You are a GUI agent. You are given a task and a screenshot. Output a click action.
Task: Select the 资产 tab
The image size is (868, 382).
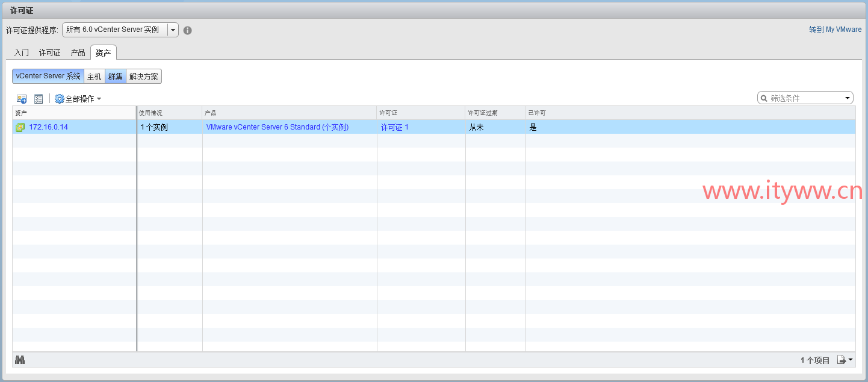pyautogui.click(x=104, y=52)
